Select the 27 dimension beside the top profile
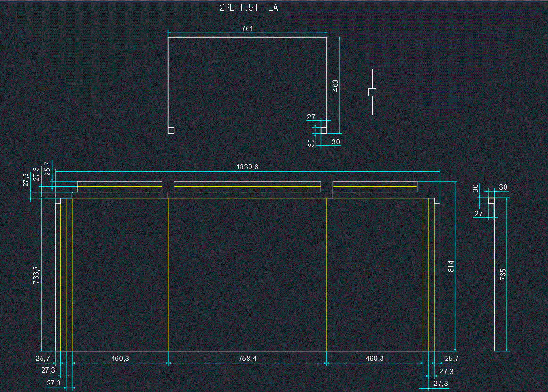 click(x=311, y=117)
